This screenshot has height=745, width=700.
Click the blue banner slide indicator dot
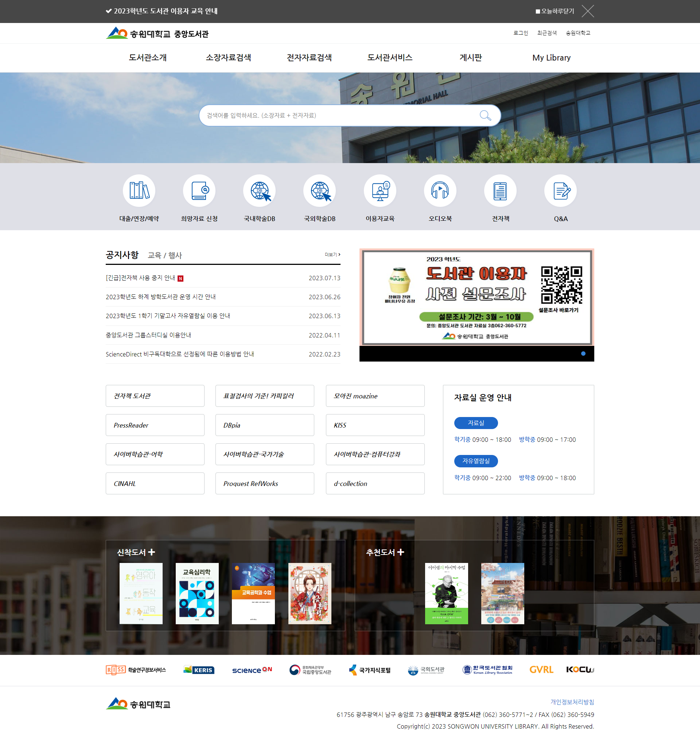point(583,354)
